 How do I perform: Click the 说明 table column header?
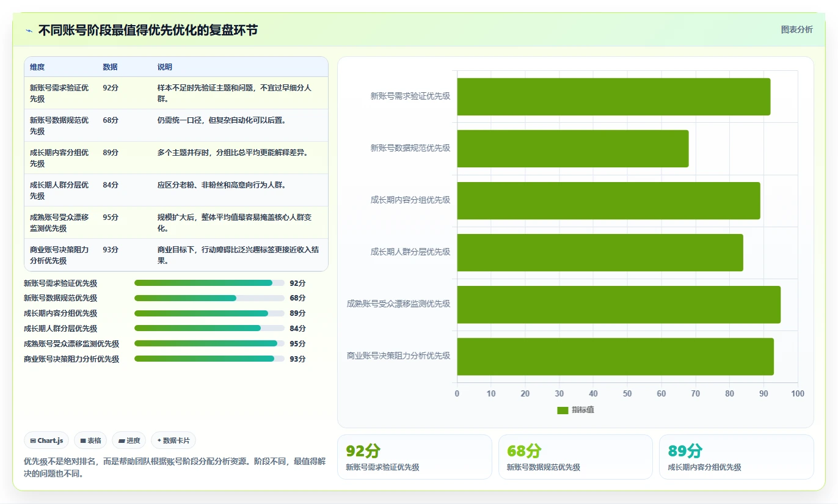point(165,67)
